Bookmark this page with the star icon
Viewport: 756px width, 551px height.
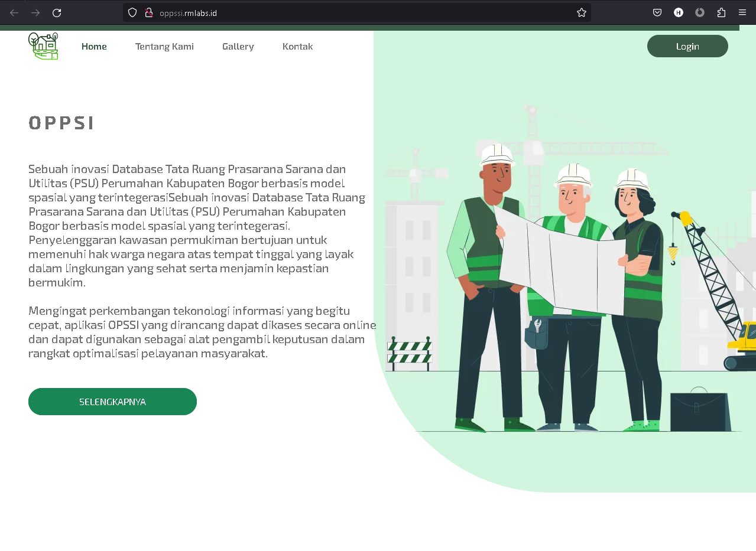pyautogui.click(x=582, y=12)
